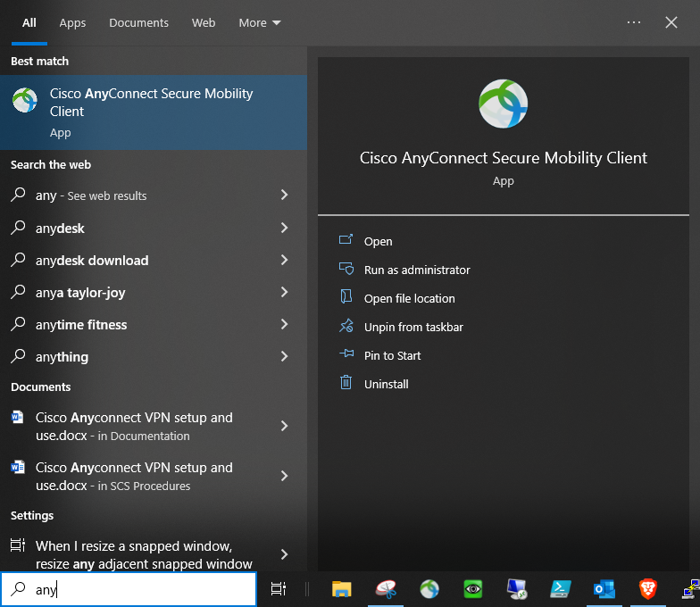This screenshot has width=700, height=607.
Task: Click Cisco AnyConnect title in preview pane
Action: 504,158
